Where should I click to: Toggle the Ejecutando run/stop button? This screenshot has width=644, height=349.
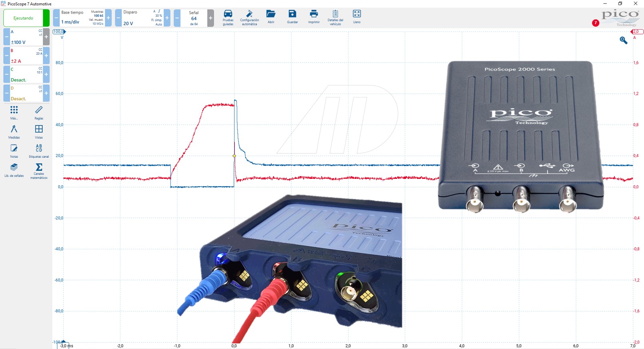24,18
